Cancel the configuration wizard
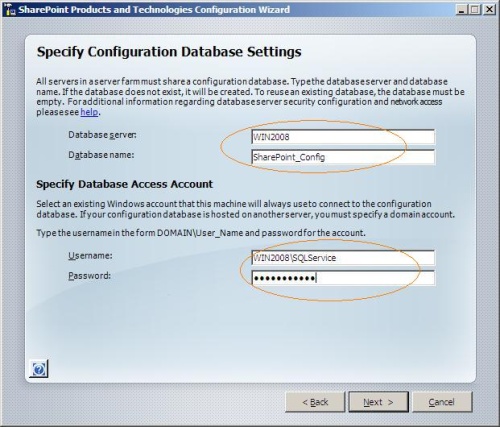Image resolution: width=500 pixels, height=427 pixels. pos(442,402)
